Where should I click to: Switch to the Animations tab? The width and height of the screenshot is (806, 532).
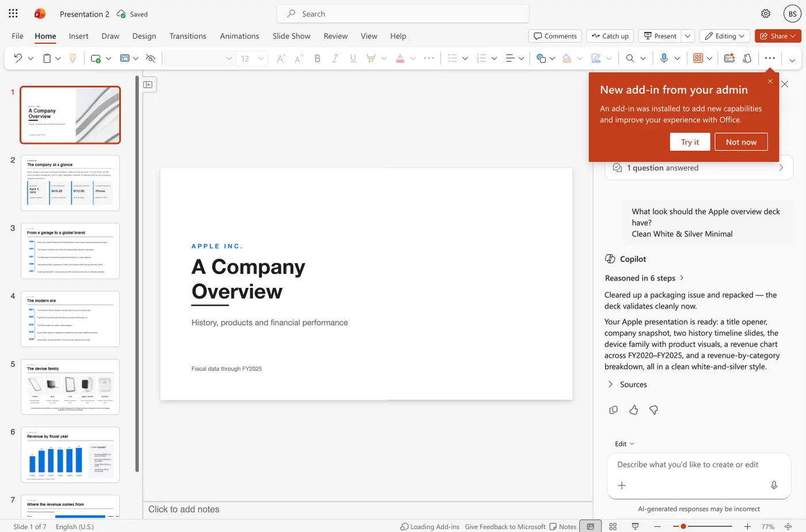coord(239,36)
